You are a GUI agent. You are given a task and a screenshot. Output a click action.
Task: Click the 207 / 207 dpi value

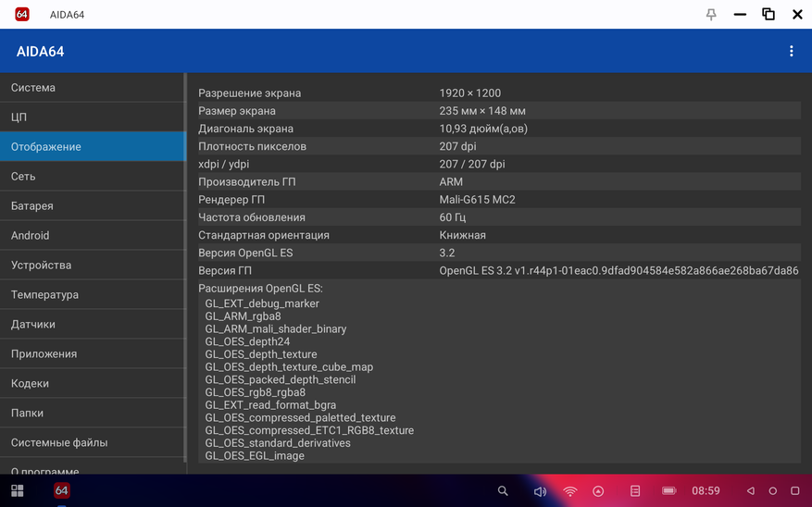(472, 164)
